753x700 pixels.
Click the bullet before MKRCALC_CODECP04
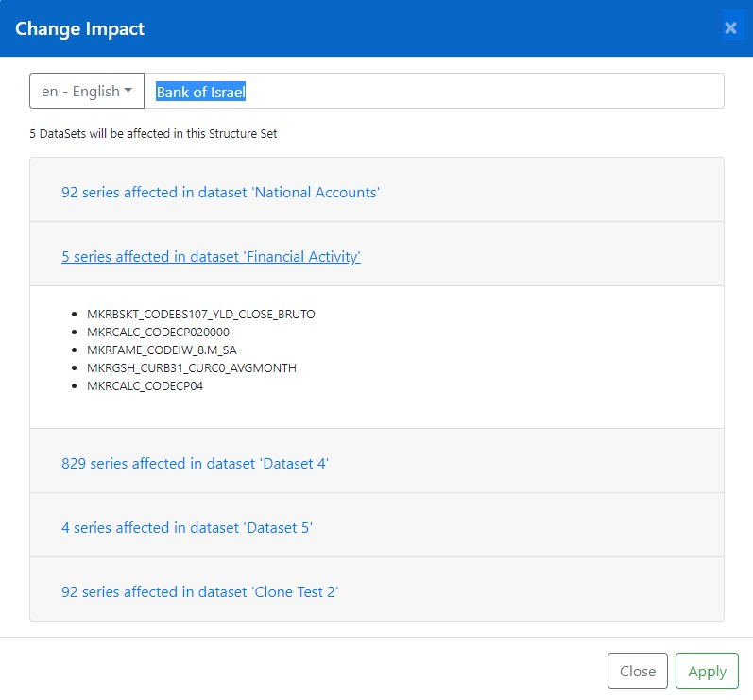pyautogui.click(x=75, y=385)
